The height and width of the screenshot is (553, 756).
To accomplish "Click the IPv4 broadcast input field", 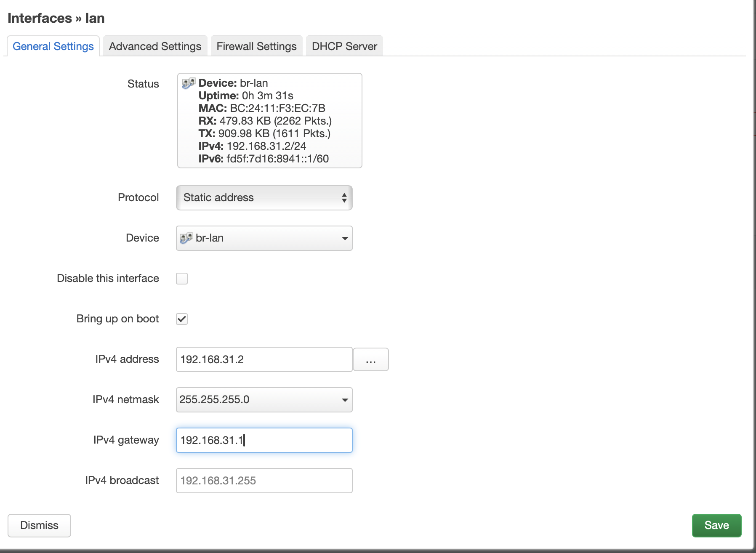I will 264,481.
